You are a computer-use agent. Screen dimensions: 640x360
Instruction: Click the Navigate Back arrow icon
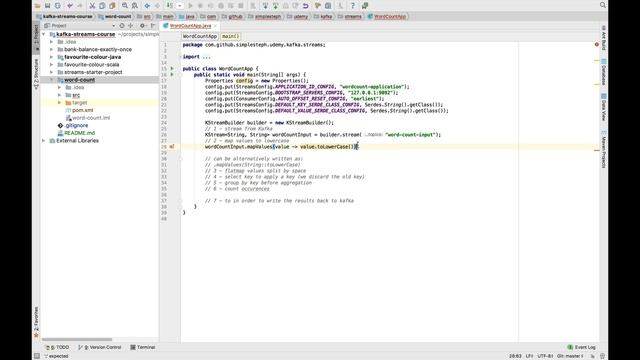point(147,6)
